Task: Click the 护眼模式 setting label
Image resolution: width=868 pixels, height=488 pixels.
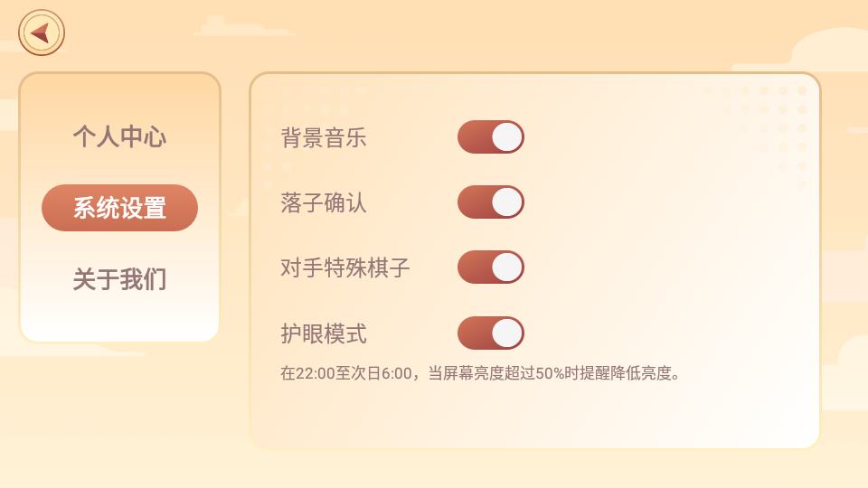Action: pos(324,333)
